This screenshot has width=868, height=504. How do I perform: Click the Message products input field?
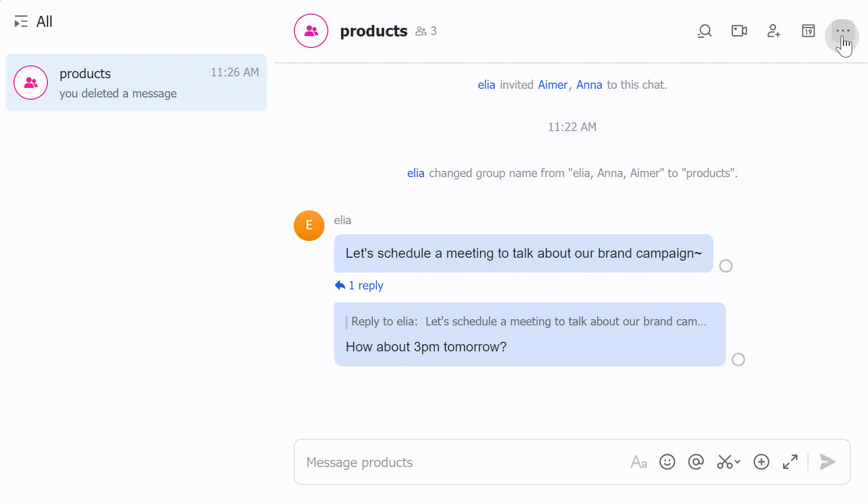432,462
